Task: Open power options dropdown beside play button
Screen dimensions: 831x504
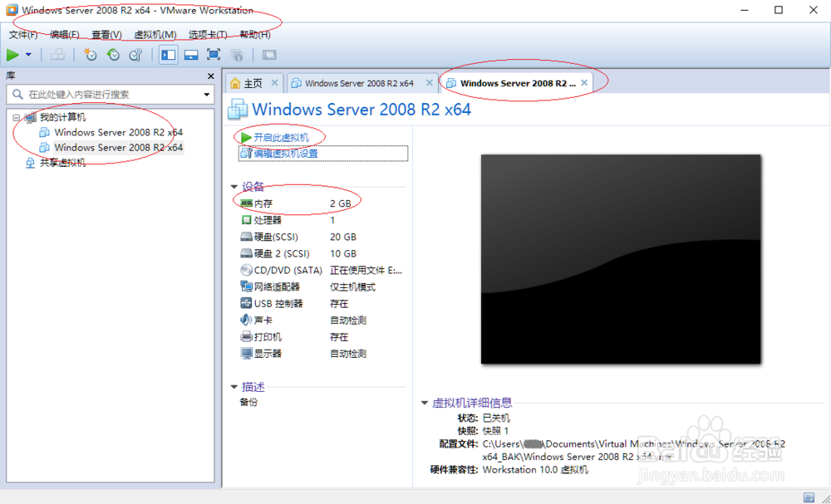Action: point(28,55)
